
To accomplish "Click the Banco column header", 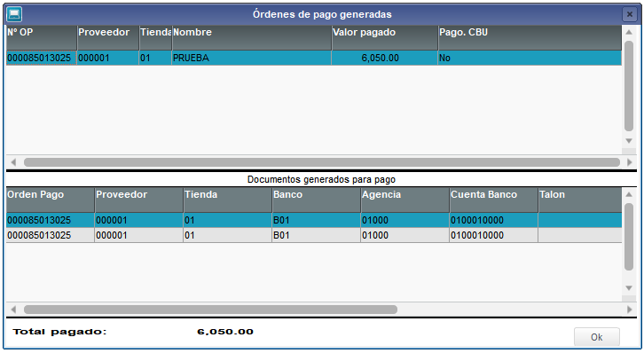I will point(316,200).
